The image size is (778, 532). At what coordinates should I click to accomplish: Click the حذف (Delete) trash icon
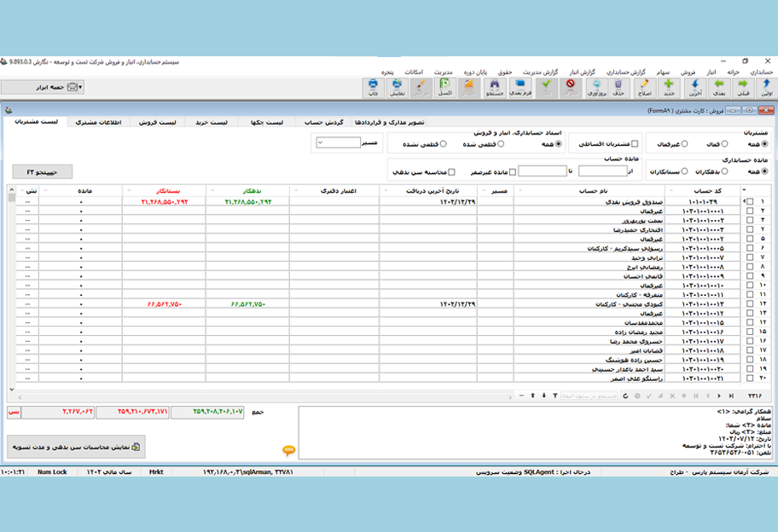point(618,88)
